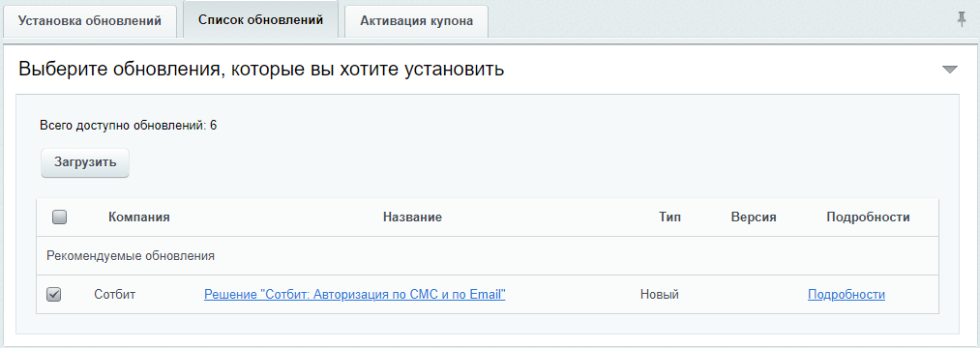Click the Новый type cell
980x348 pixels.
point(660,294)
